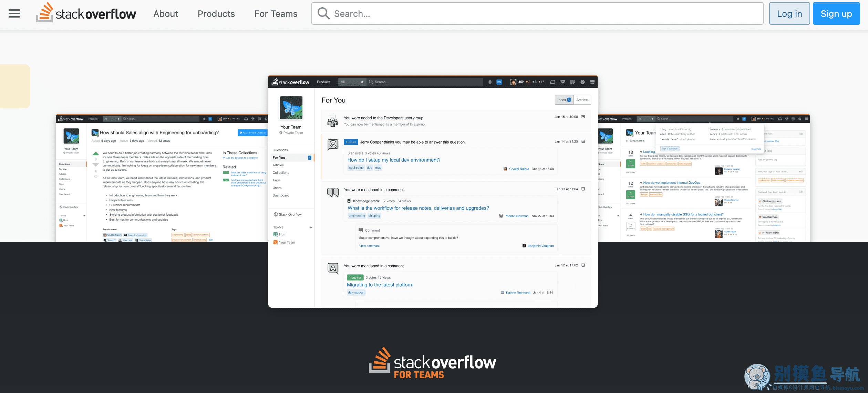The height and width of the screenshot is (393, 868).
Task: Open 'Migrating to the latest platform' question
Action: pos(380,285)
